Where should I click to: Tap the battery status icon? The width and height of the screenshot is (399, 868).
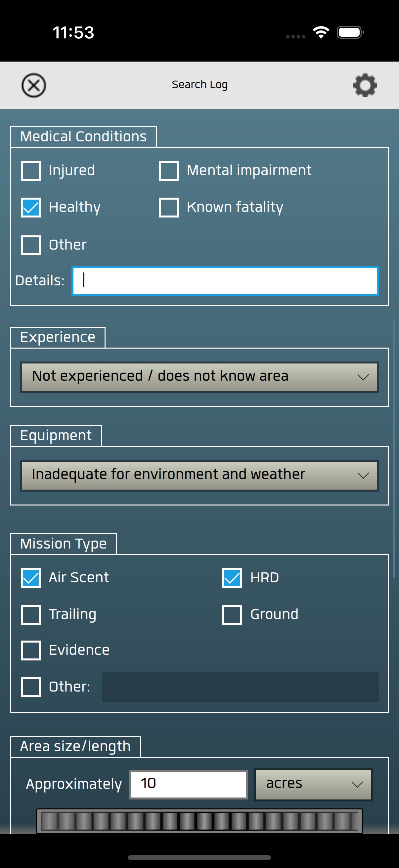pyautogui.click(x=350, y=32)
